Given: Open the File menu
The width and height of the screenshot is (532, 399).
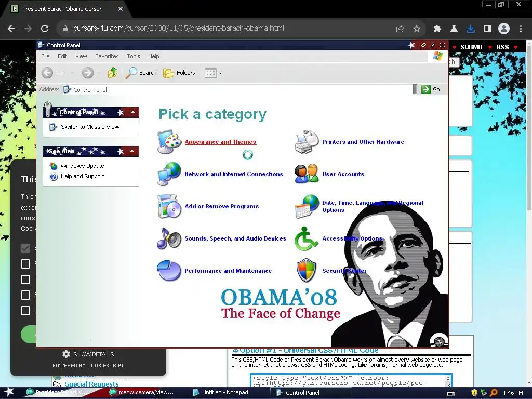Looking at the screenshot, I should (45, 56).
